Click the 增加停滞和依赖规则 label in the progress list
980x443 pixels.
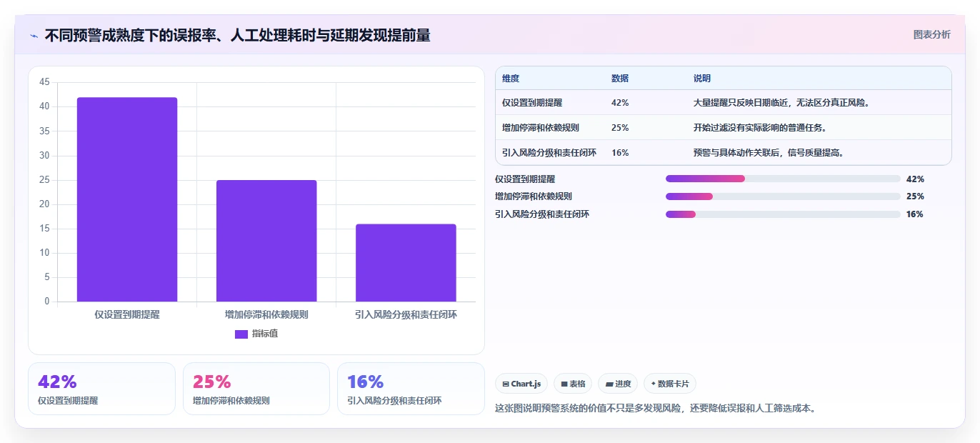click(x=534, y=196)
